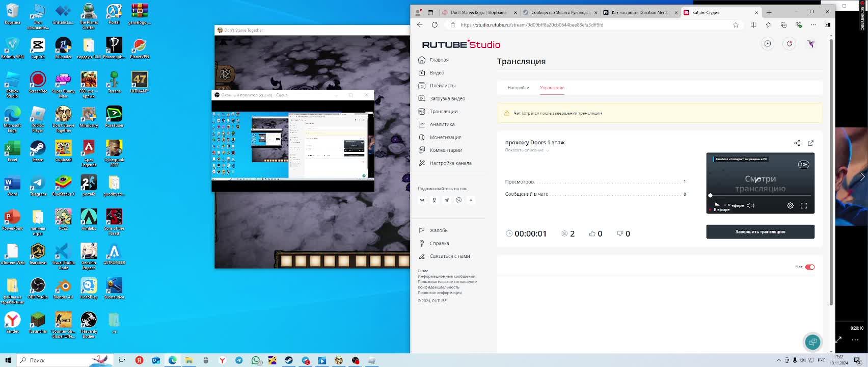This screenshot has height=367, width=868.
Task: Click the preview player progress bar handle
Action: pos(710,196)
